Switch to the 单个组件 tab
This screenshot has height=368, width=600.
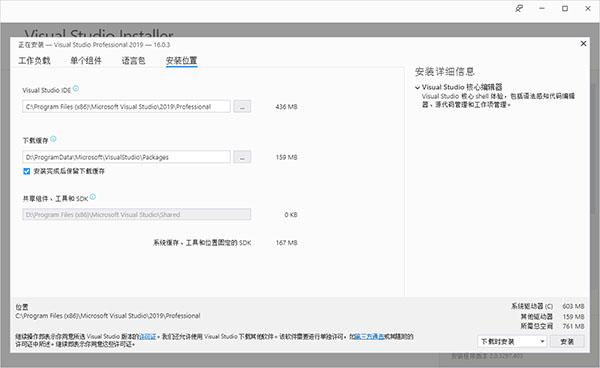click(x=86, y=60)
